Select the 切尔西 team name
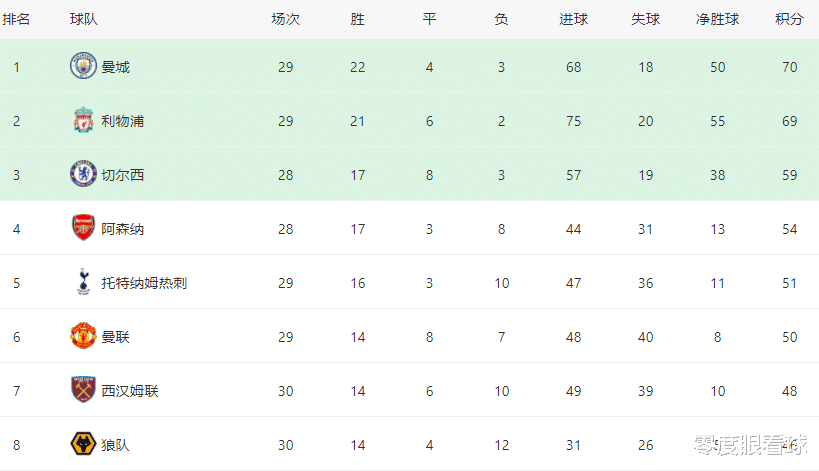The width and height of the screenshot is (819, 471). [123, 175]
